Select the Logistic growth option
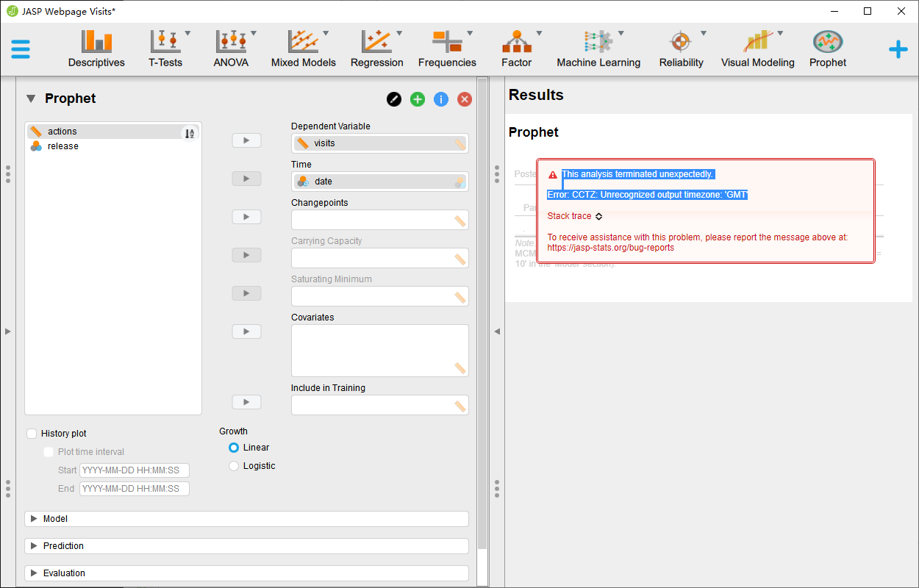Viewport: 919px width, 588px height. (234, 465)
